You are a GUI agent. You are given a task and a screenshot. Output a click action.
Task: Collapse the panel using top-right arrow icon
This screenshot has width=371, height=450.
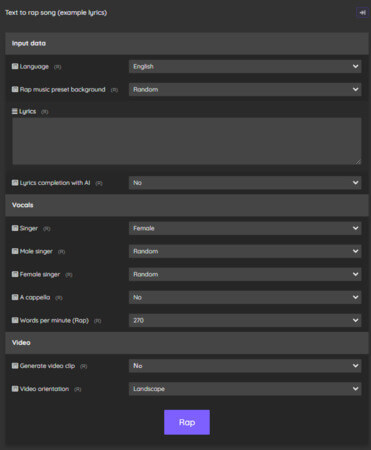(362, 13)
